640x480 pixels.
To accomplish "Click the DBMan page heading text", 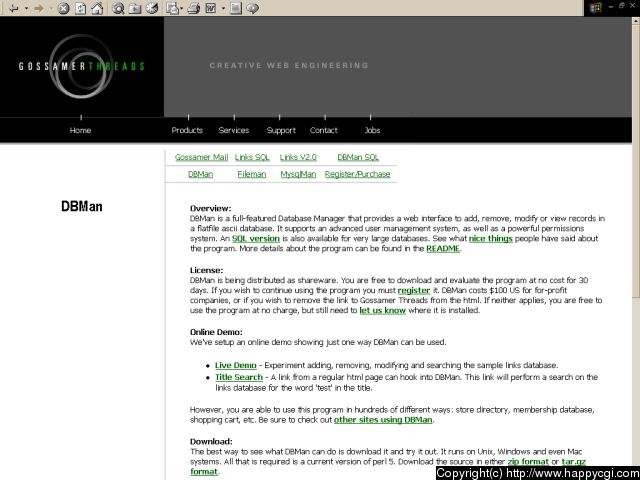I will [x=82, y=206].
